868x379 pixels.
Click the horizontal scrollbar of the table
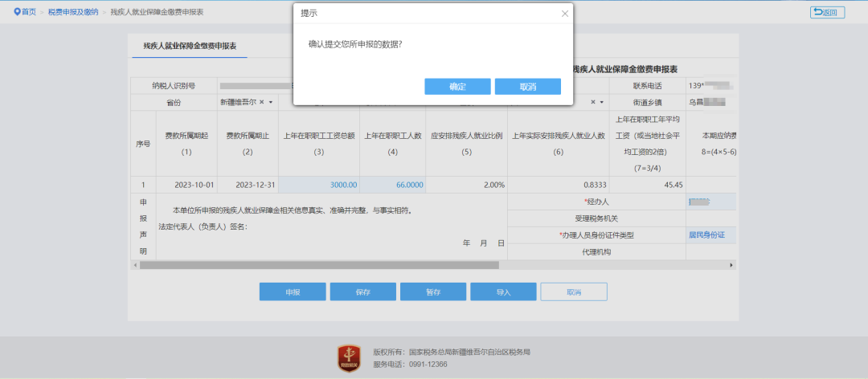[x=319, y=266]
